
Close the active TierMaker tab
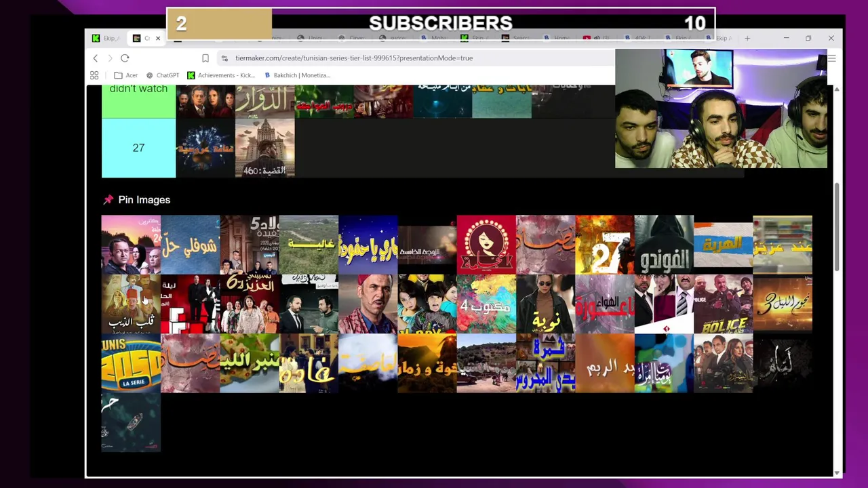click(158, 38)
